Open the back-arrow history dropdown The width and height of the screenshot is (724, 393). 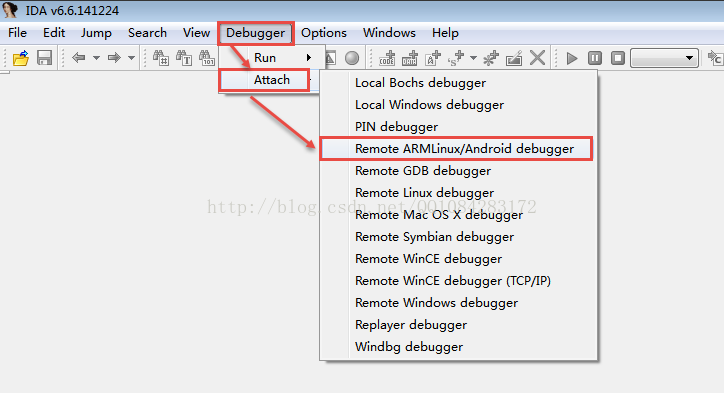coord(96,58)
